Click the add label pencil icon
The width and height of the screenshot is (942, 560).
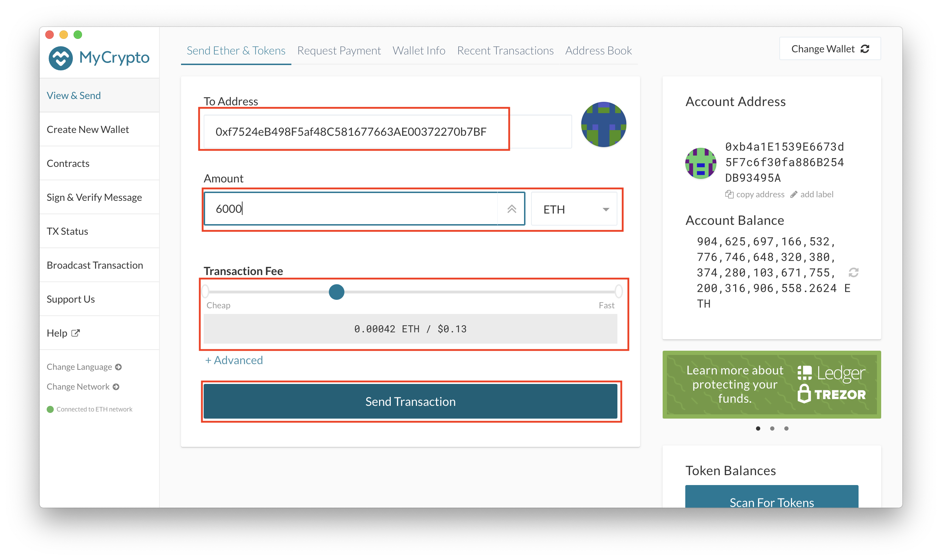(x=794, y=194)
